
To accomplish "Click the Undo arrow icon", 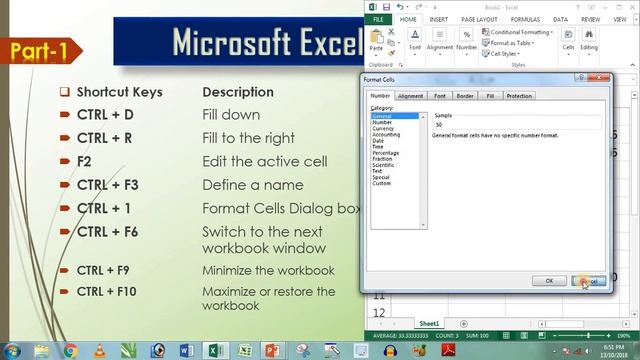I will (x=400, y=7).
